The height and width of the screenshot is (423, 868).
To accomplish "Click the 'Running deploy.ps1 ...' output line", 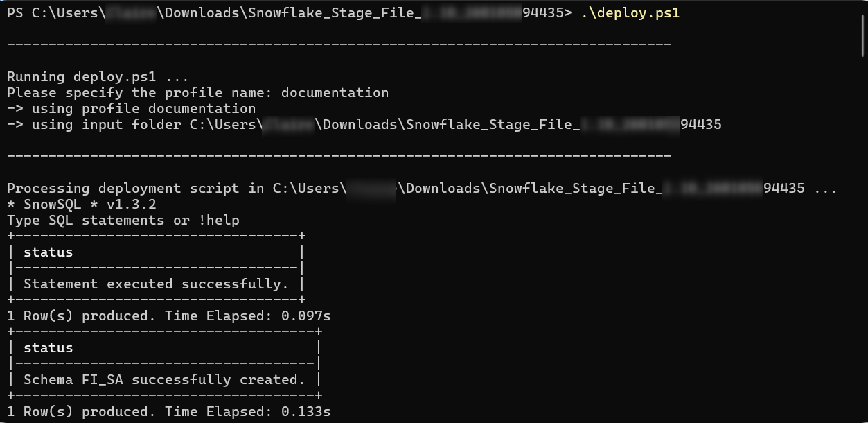I will (97, 76).
